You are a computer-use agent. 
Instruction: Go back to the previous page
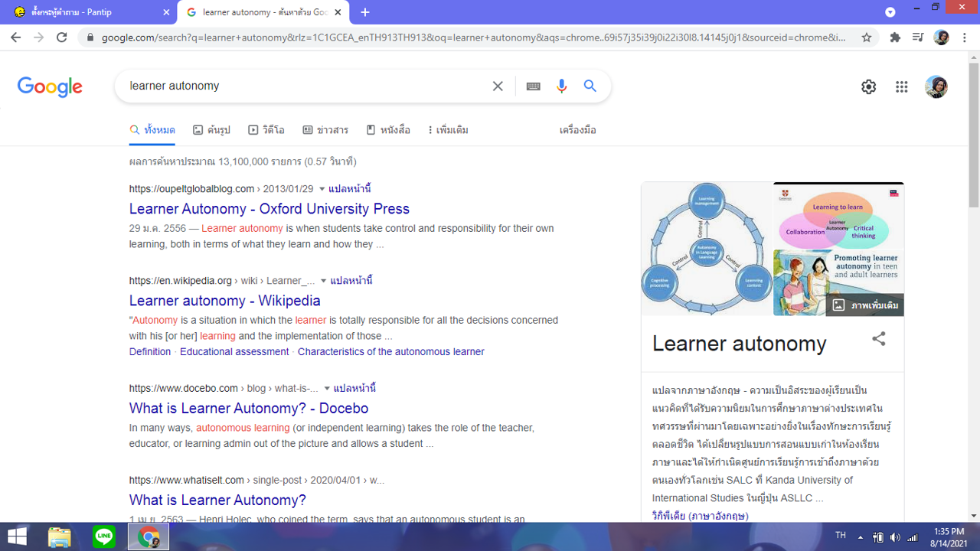[15, 37]
